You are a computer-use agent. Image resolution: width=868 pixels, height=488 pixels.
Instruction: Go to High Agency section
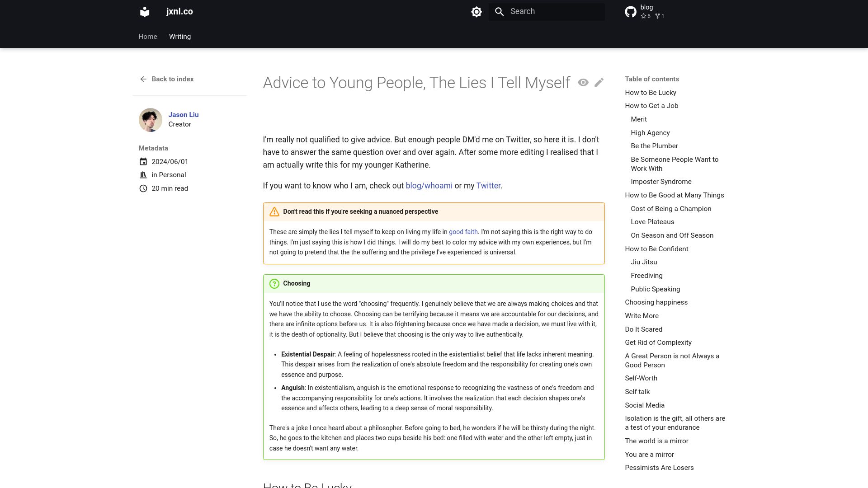[x=650, y=133]
